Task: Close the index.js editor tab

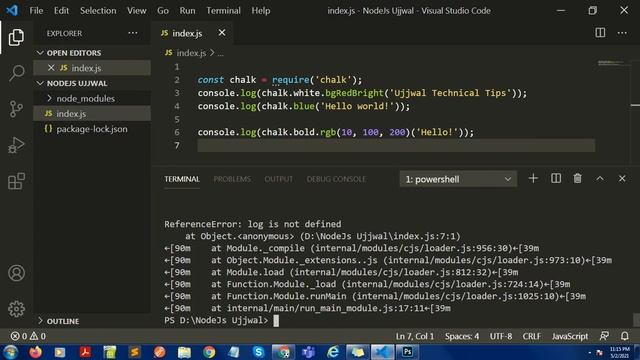Action: [x=222, y=33]
